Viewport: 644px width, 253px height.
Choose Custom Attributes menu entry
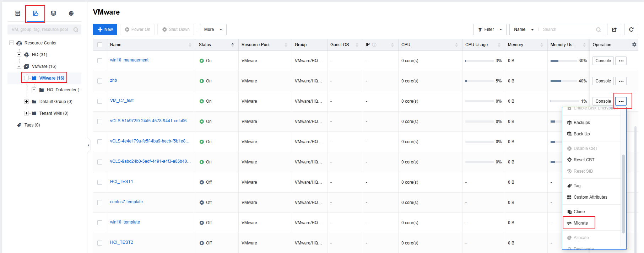click(x=590, y=197)
